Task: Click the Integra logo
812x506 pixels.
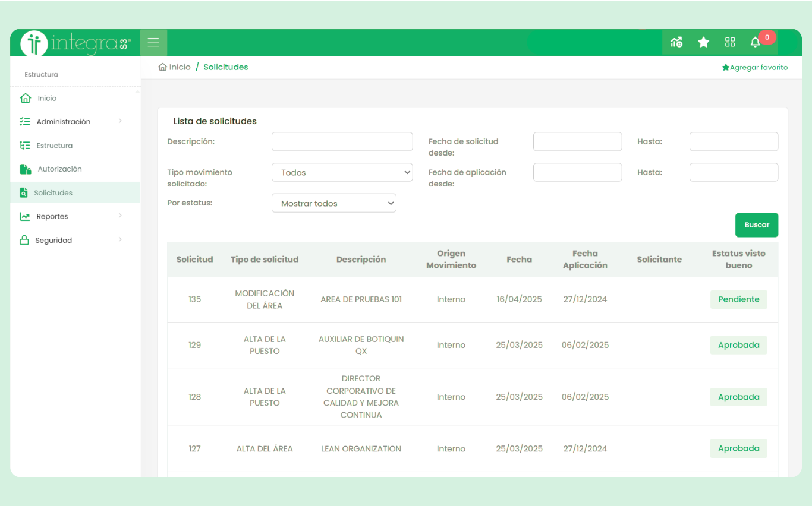Action: click(75, 43)
